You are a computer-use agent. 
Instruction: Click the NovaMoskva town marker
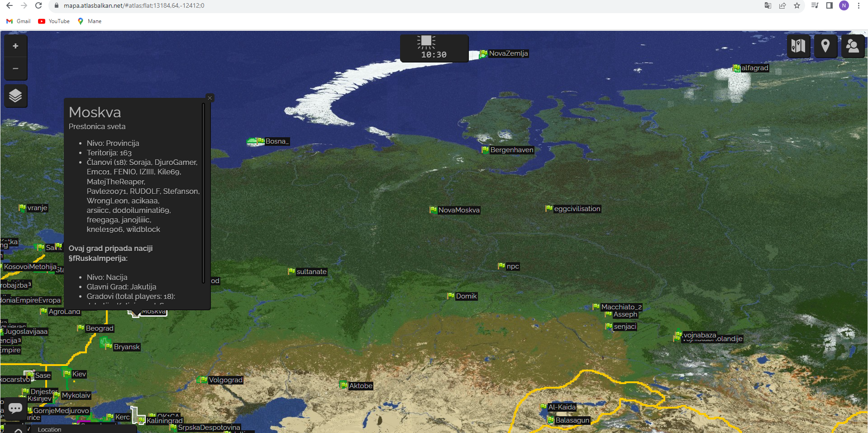tap(433, 210)
